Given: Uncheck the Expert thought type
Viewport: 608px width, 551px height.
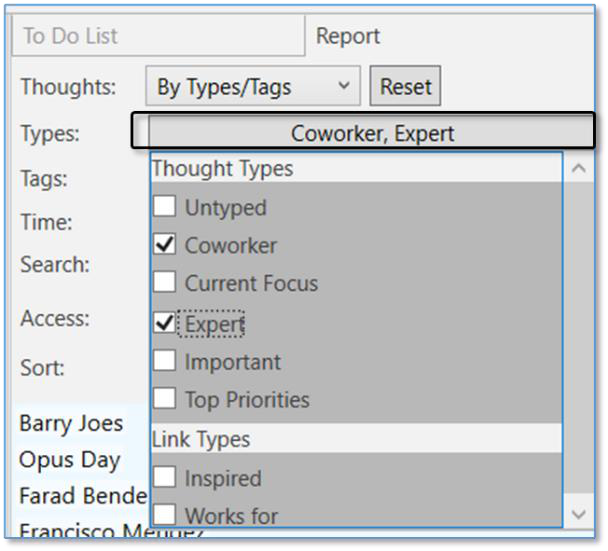Looking at the screenshot, I should [165, 324].
